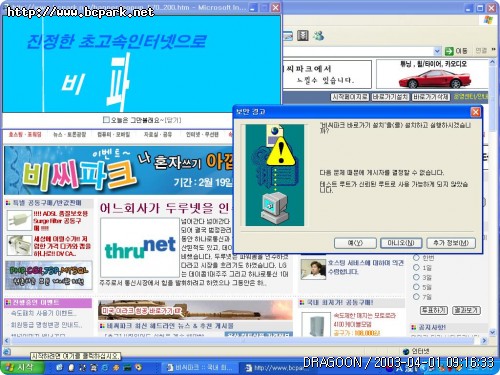Click the 어느회사가 두루넷을 headline
This screenshot has width=500, height=375.
pyautogui.click(x=165, y=208)
